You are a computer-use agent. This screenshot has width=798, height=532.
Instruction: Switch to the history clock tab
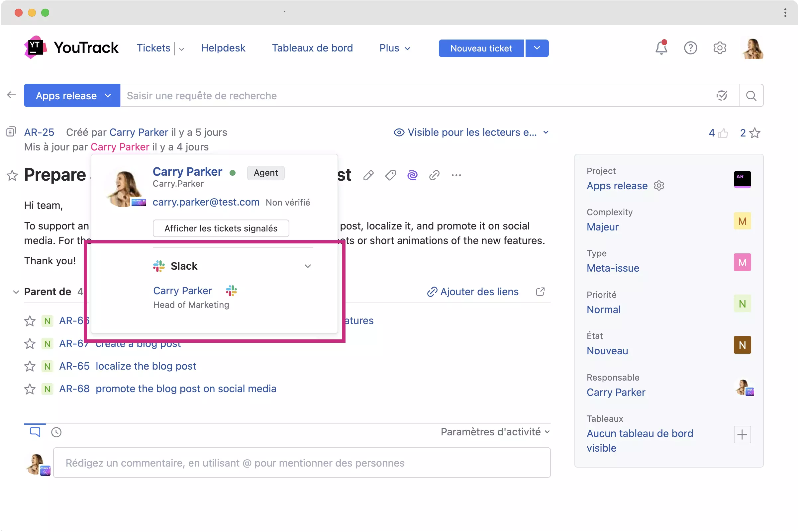(x=56, y=432)
